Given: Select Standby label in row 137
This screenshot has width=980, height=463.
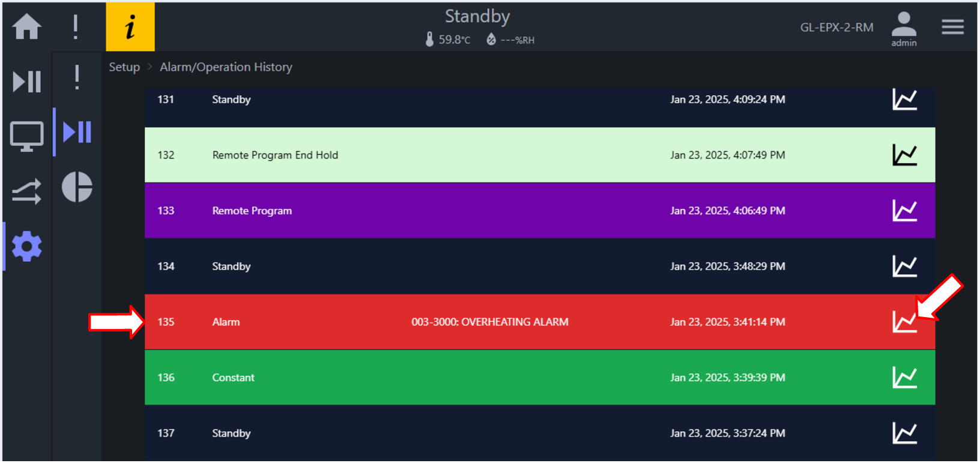Looking at the screenshot, I should (x=231, y=433).
